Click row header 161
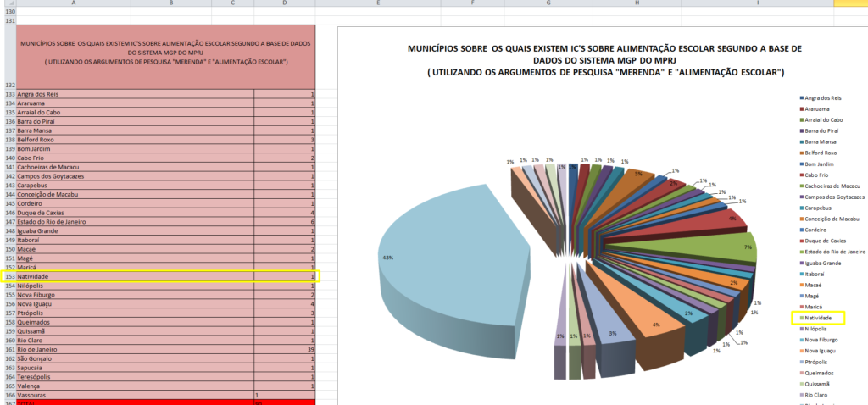This screenshot has width=868, height=405. 8,348
